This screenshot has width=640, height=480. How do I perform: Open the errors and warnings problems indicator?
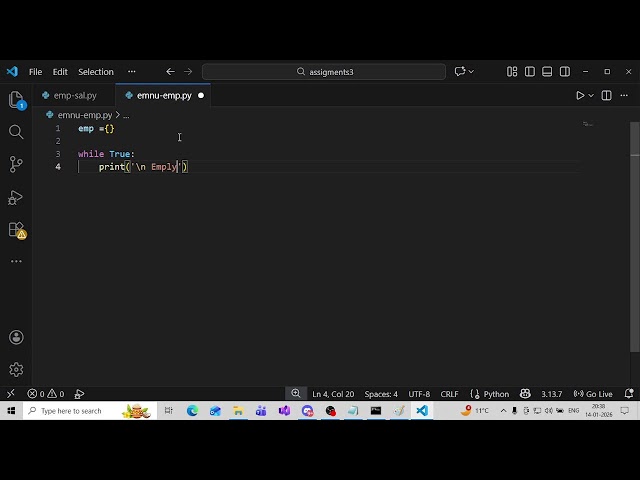(x=46, y=394)
